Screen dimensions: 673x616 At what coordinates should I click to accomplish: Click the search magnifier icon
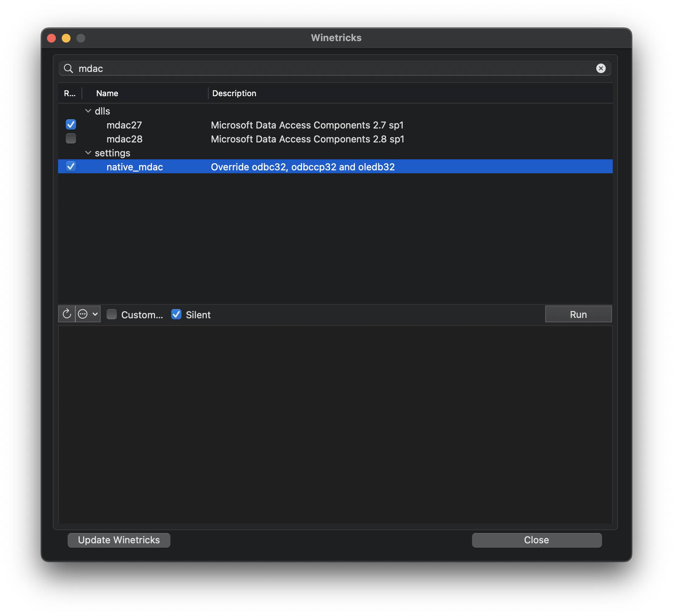pyautogui.click(x=68, y=68)
